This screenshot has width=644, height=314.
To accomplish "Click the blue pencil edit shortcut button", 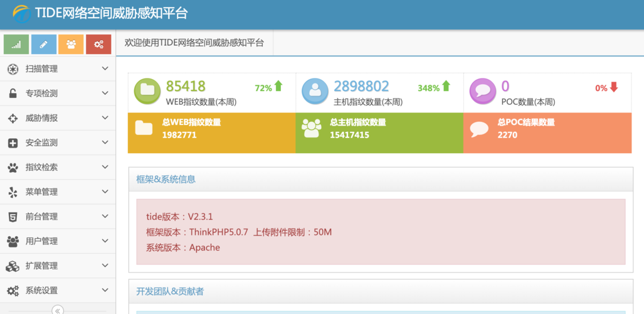I will tap(43, 45).
